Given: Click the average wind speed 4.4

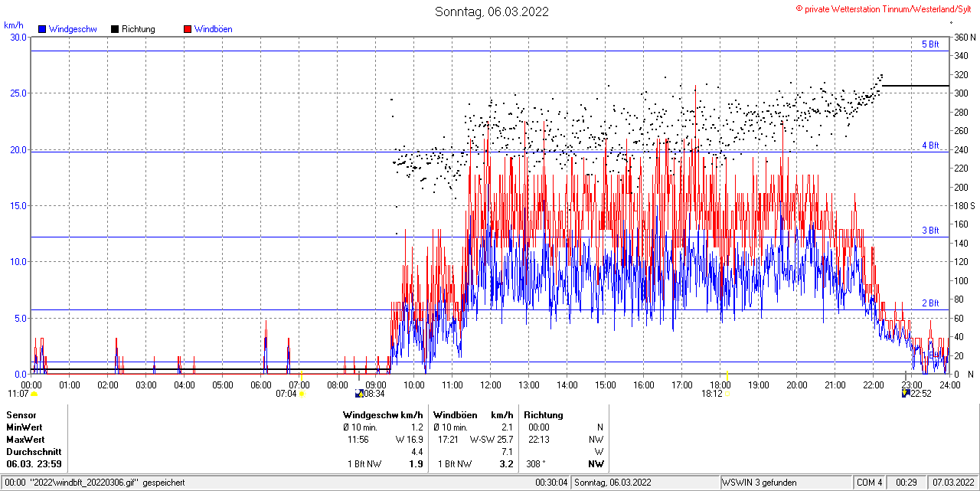Looking at the screenshot, I should 417,452.
